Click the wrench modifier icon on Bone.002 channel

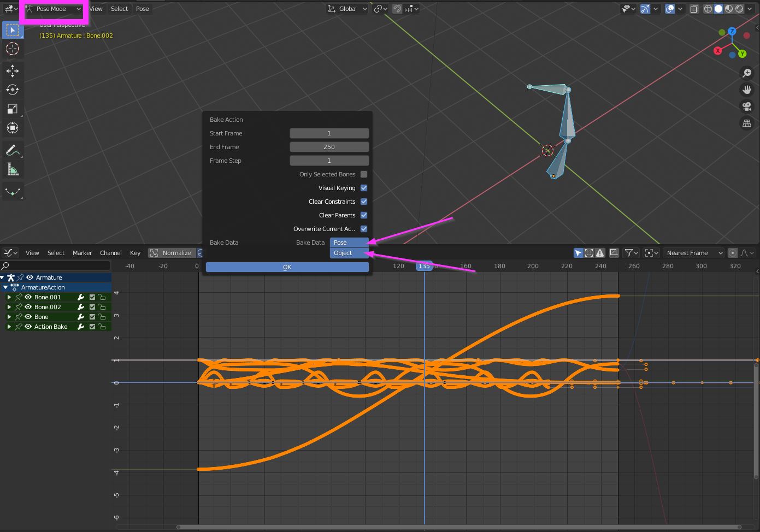pyautogui.click(x=80, y=306)
